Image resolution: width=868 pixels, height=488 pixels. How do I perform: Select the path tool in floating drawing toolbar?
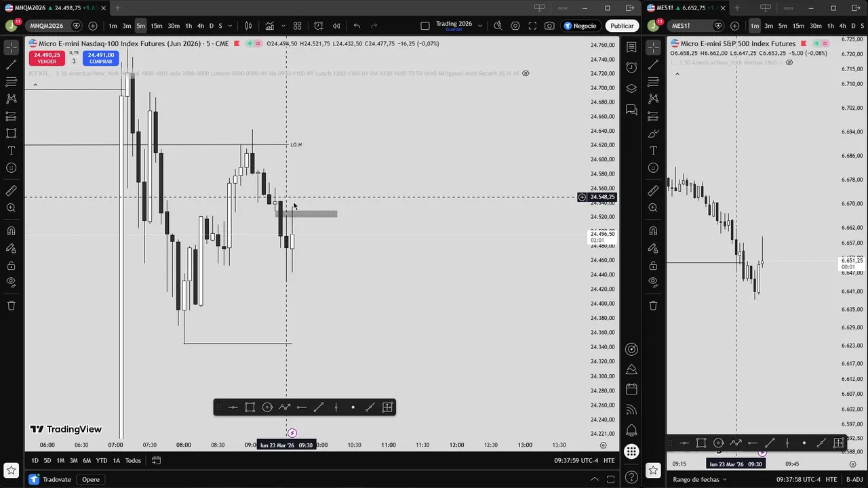(284, 407)
